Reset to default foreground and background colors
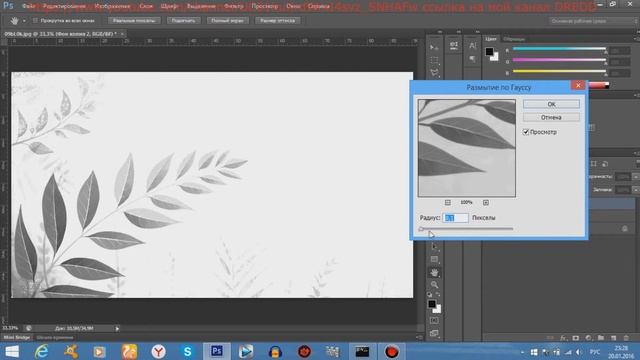Image resolution: width=640 pixels, height=360 pixels. pyautogui.click(x=430, y=294)
